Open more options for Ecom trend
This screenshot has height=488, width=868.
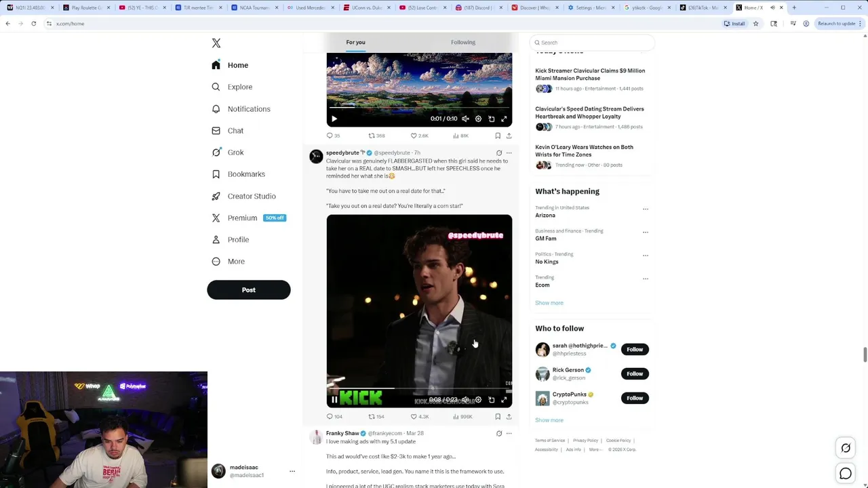click(646, 279)
